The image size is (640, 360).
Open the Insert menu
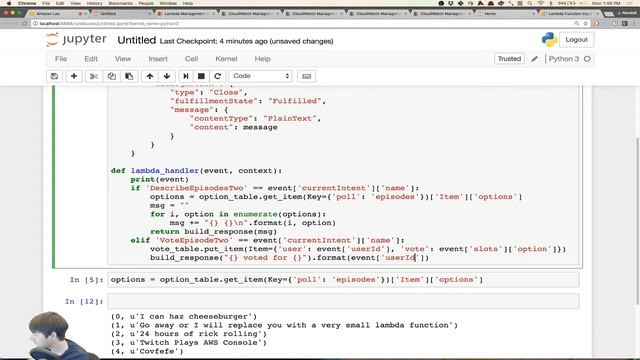158,59
